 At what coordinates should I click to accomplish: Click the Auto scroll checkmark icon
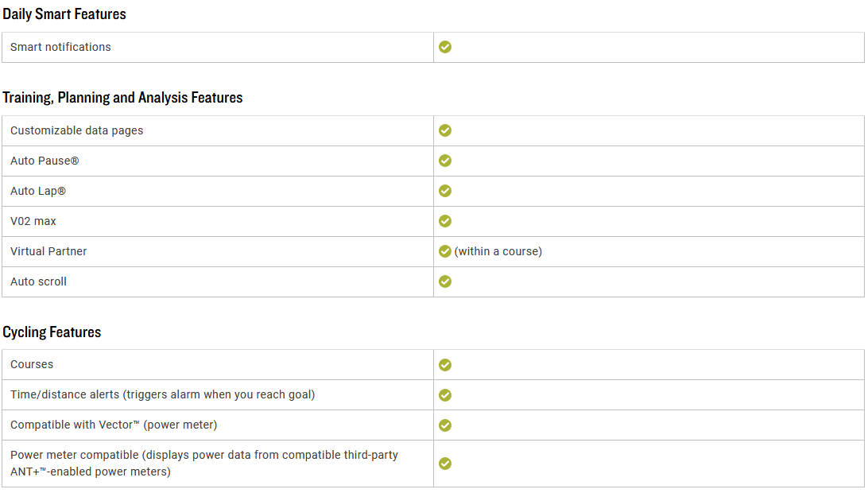point(445,281)
